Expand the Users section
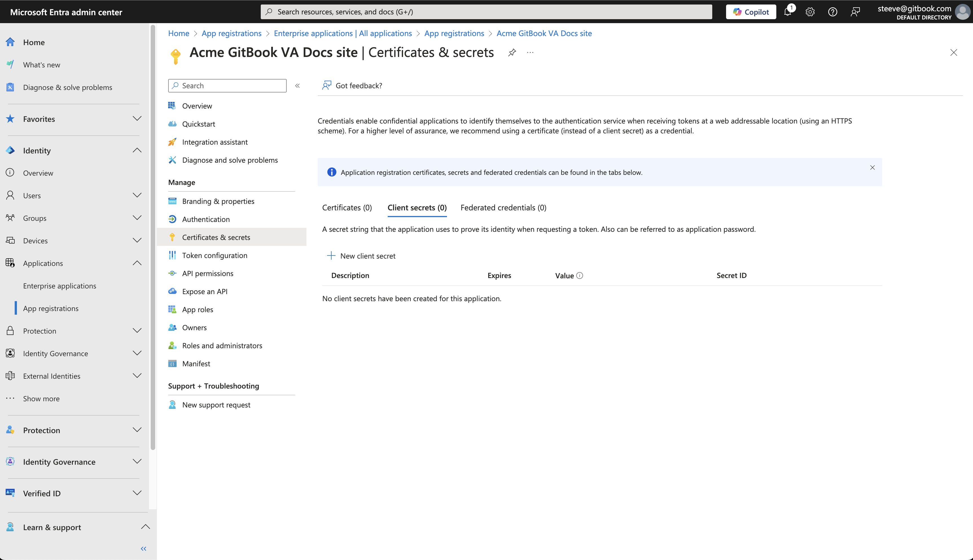Viewport: 973px width, 560px height. pyautogui.click(x=137, y=195)
